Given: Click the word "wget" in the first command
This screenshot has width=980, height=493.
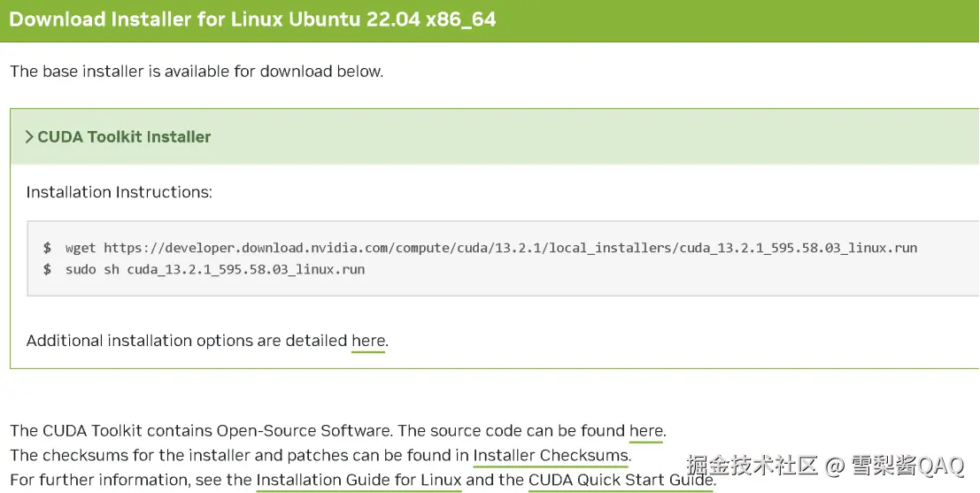Looking at the screenshot, I should pyautogui.click(x=81, y=248).
